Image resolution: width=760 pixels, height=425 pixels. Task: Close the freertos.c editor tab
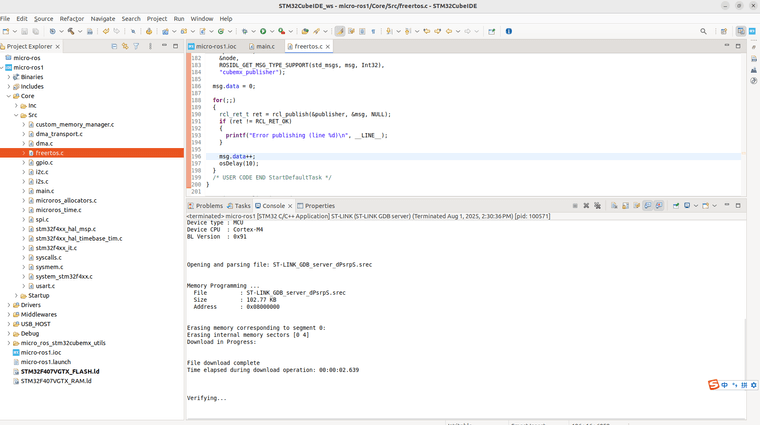328,47
